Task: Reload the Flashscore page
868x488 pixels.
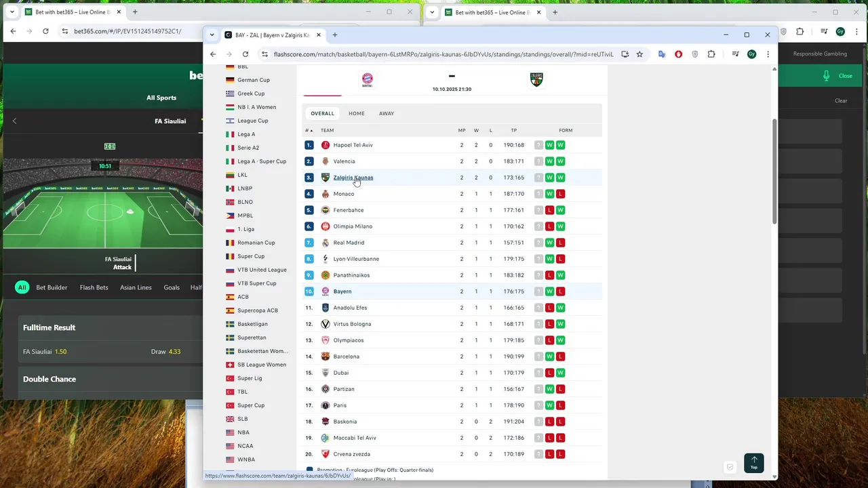Action: tap(245, 54)
